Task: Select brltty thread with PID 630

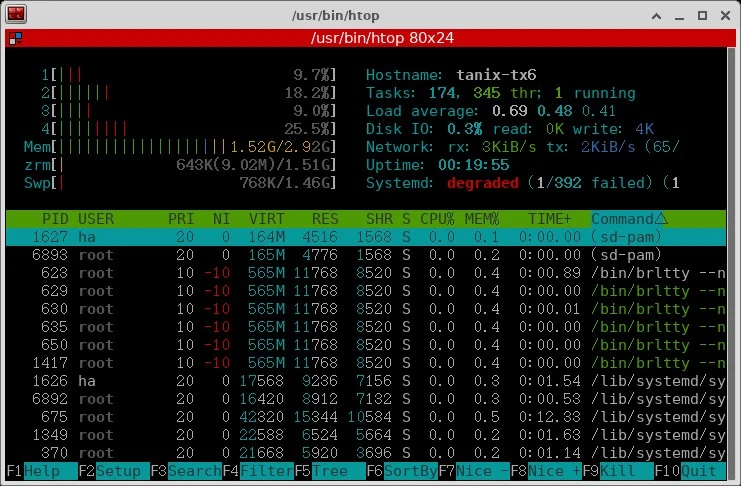Action: [366, 309]
